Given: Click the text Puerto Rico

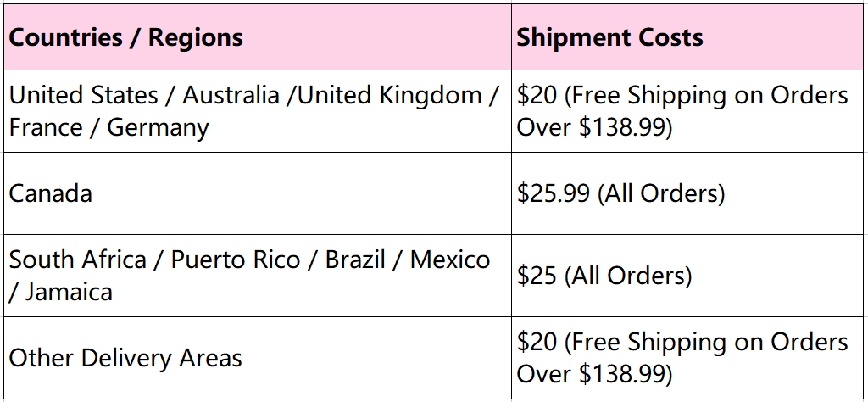Looking at the screenshot, I should coord(236,260).
